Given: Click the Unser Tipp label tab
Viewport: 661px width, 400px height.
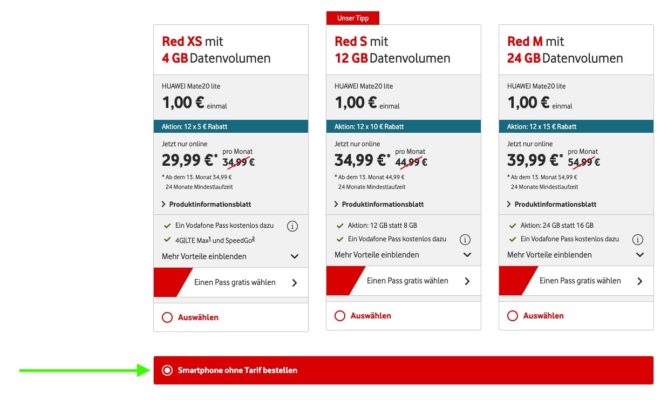Looking at the screenshot, I should tap(353, 18).
